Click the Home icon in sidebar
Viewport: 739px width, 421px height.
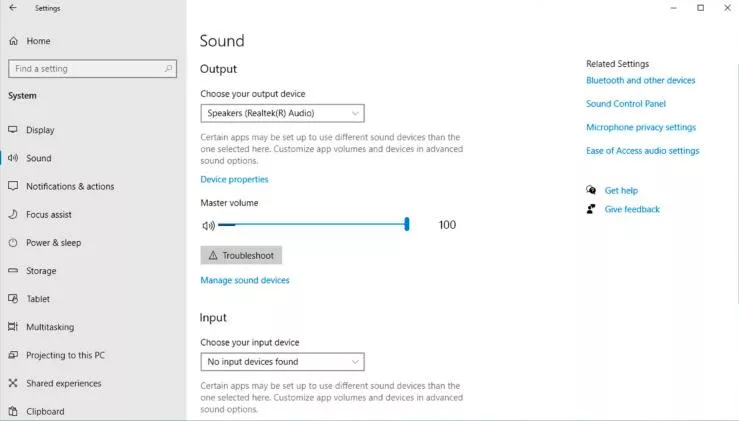click(13, 41)
